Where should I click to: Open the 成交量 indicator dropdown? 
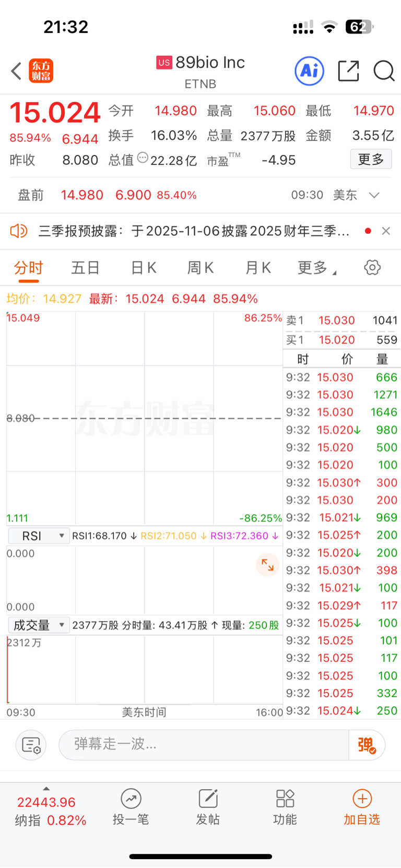[39, 625]
